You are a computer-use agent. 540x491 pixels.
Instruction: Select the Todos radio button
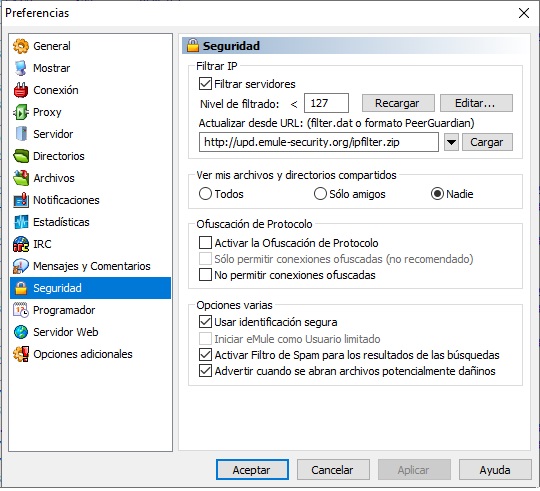(205, 194)
